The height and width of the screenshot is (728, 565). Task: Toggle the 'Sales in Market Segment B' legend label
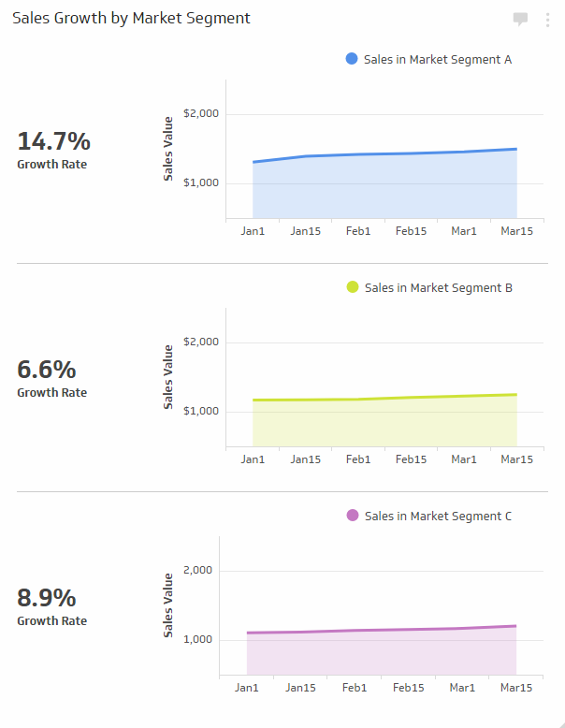pyautogui.click(x=438, y=287)
